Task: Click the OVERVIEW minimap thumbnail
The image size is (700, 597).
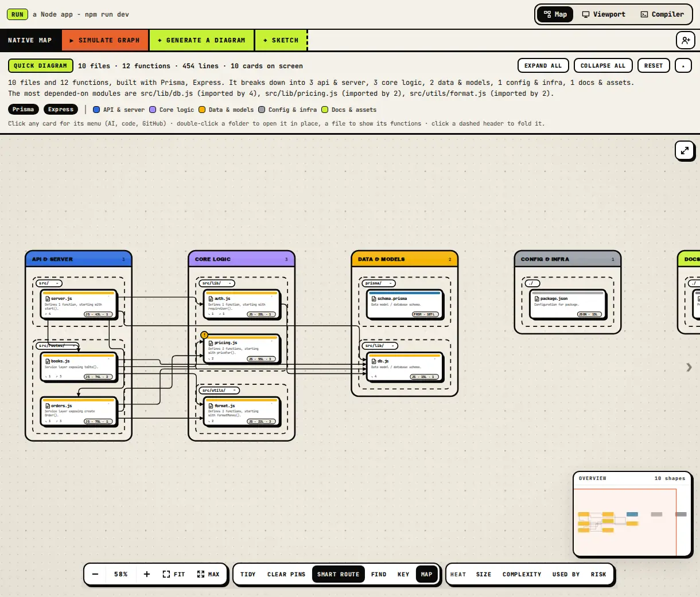Action: (632, 522)
